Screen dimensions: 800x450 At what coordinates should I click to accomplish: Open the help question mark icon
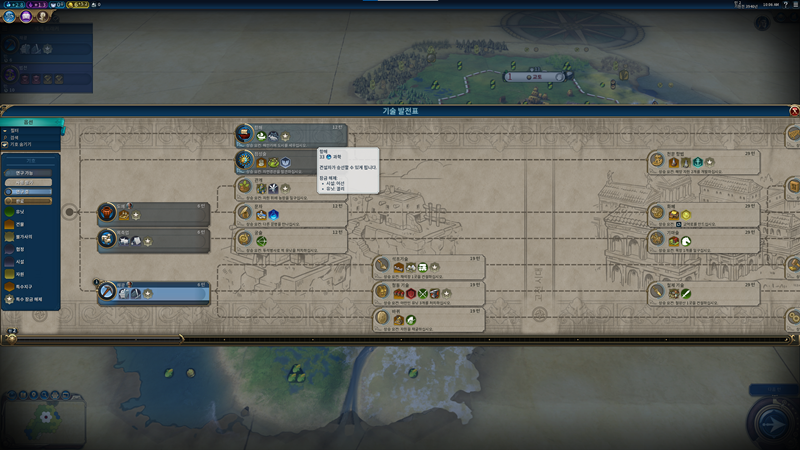point(785,4)
